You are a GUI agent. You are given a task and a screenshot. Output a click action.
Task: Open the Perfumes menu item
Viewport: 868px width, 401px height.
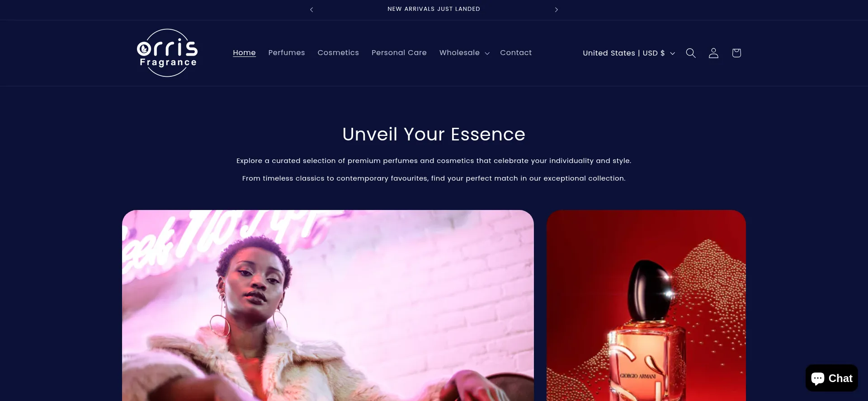287,53
